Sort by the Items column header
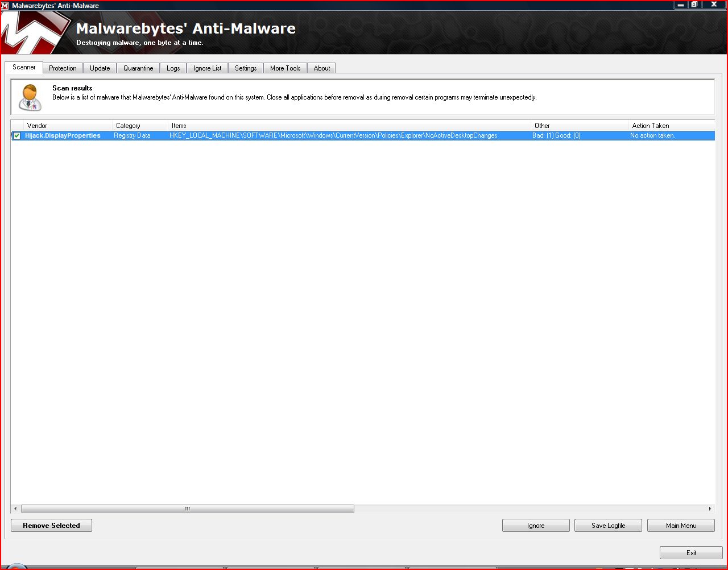 [350, 126]
